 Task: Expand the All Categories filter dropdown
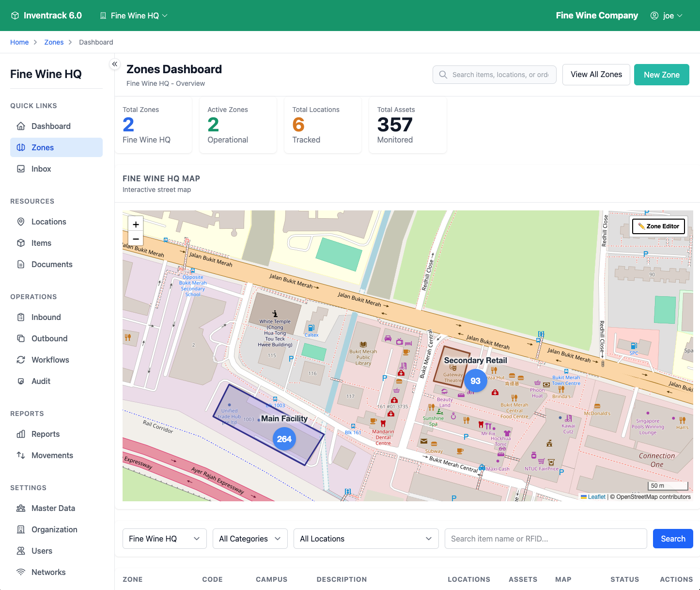point(250,539)
